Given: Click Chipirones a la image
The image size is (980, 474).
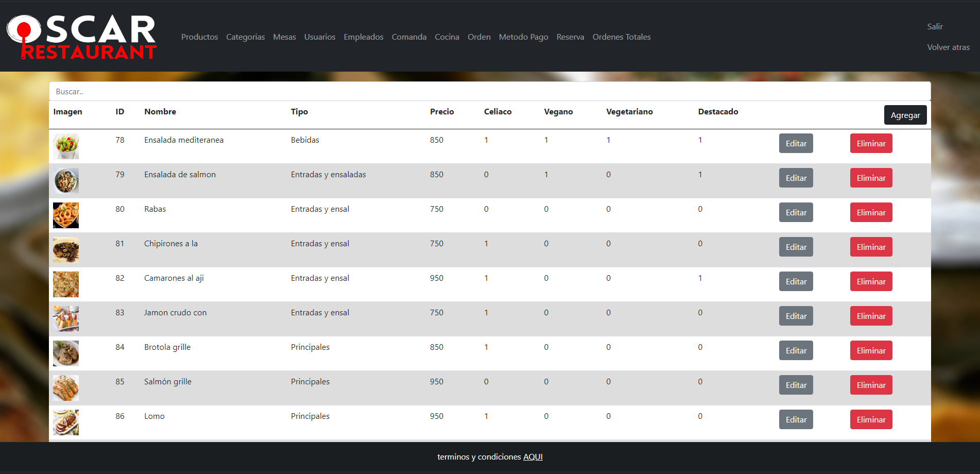Looking at the screenshot, I should tap(66, 250).
